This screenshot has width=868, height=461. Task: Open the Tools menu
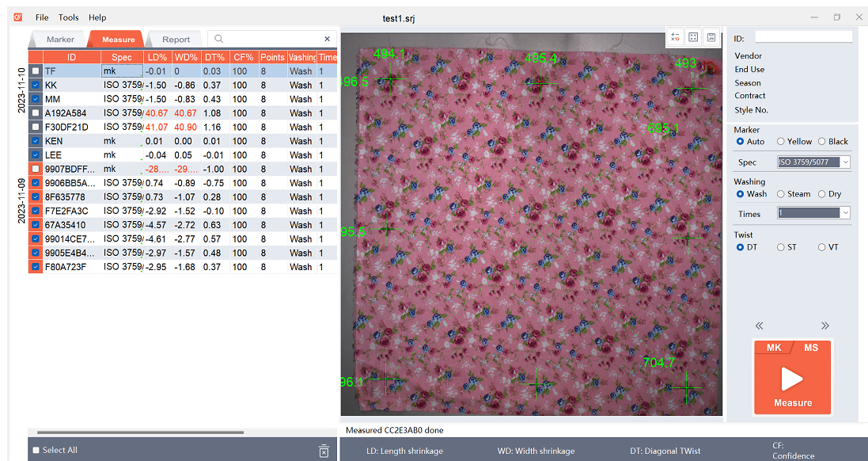click(x=69, y=17)
